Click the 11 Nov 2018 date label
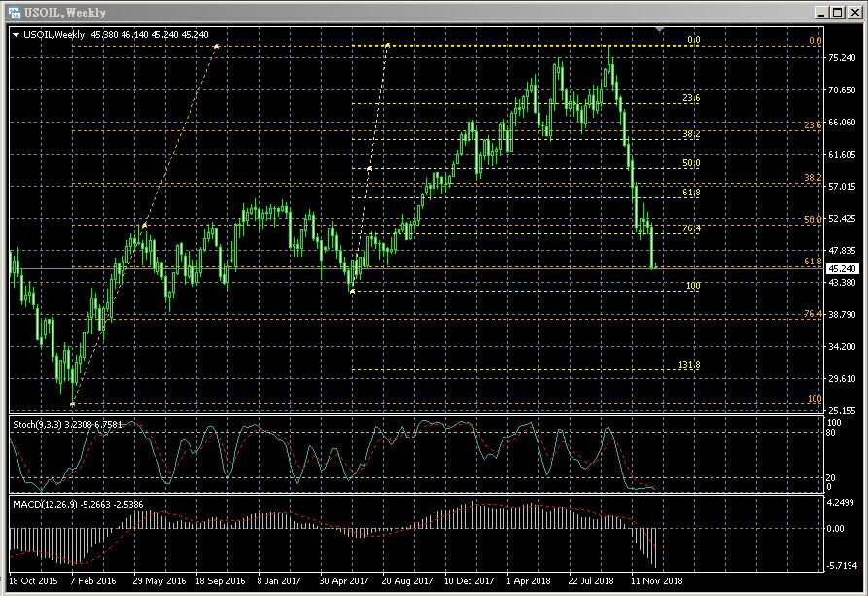 656,580
